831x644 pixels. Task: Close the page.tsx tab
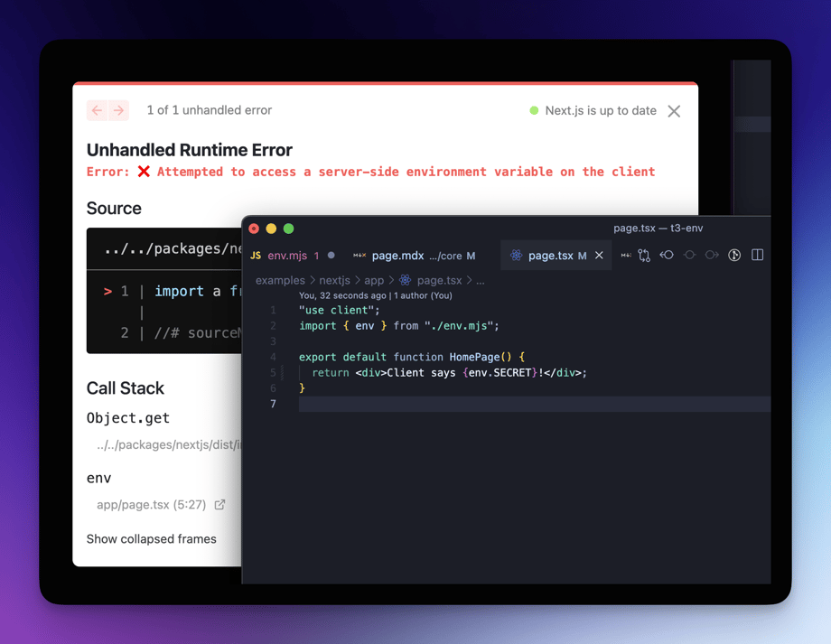pos(599,256)
